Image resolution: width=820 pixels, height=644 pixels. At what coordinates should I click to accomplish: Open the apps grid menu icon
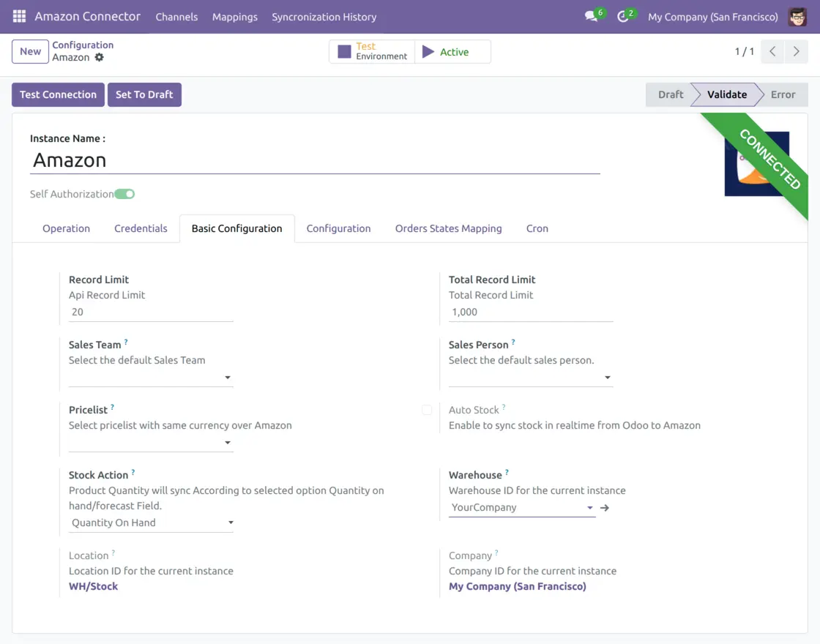pos(19,16)
